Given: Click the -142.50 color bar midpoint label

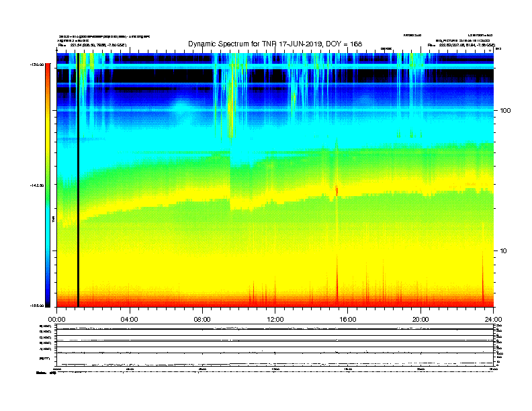Looking at the screenshot, I should click(x=37, y=185).
